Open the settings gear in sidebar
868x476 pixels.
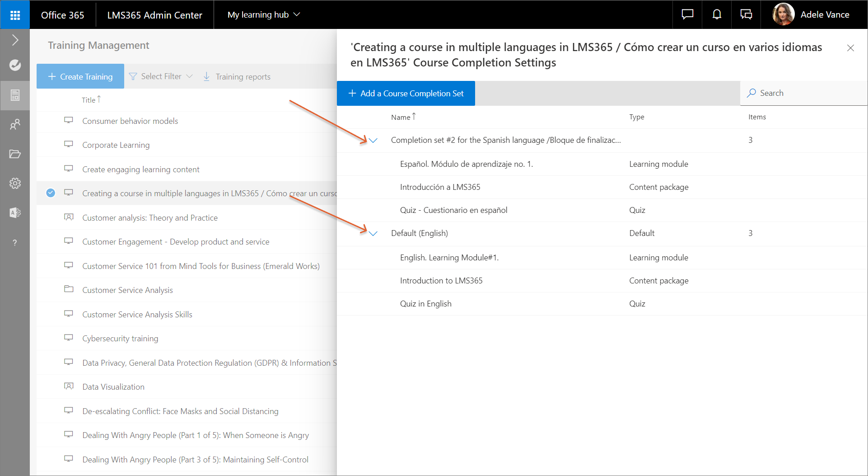point(15,184)
